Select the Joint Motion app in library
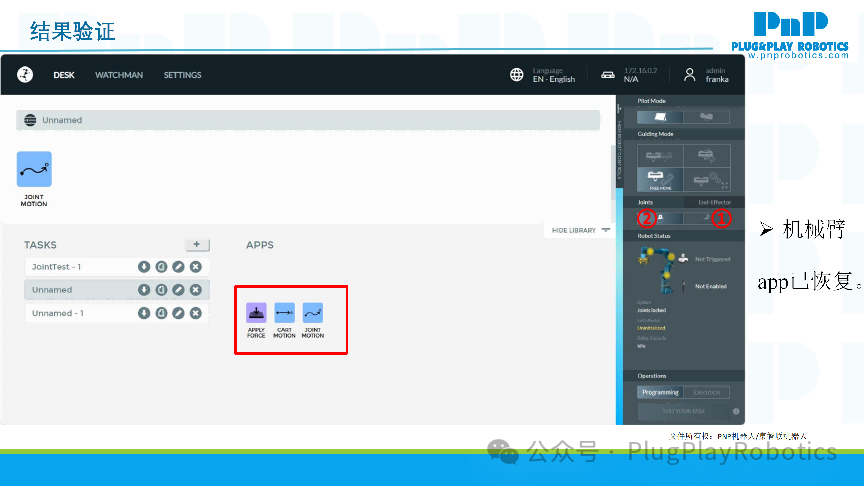 point(313,313)
